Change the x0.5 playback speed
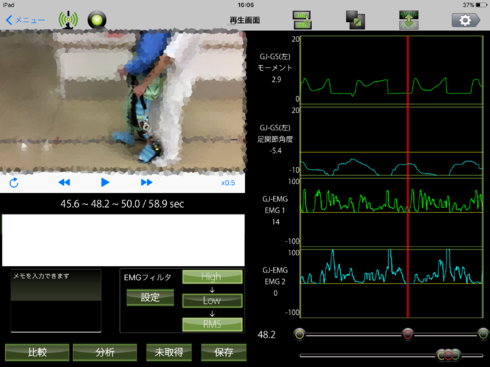 pos(228,183)
